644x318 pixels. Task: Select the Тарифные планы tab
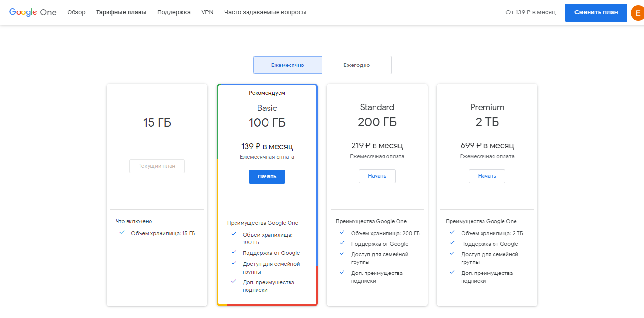pos(121,12)
